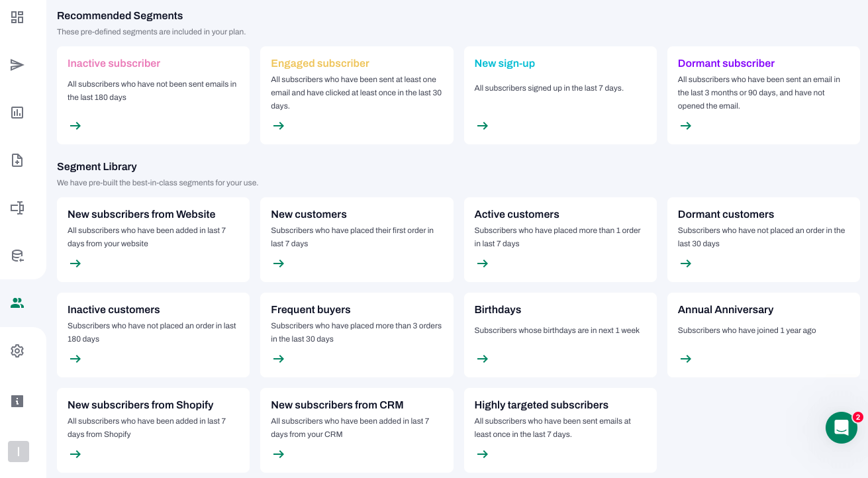Viewport: 868px width, 478px height.
Task: Select New subscribers from CRM heading
Action: (x=337, y=405)
